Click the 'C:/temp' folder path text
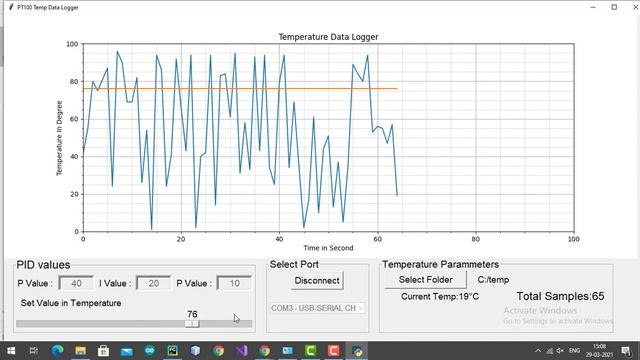 [x=493, y=280]
